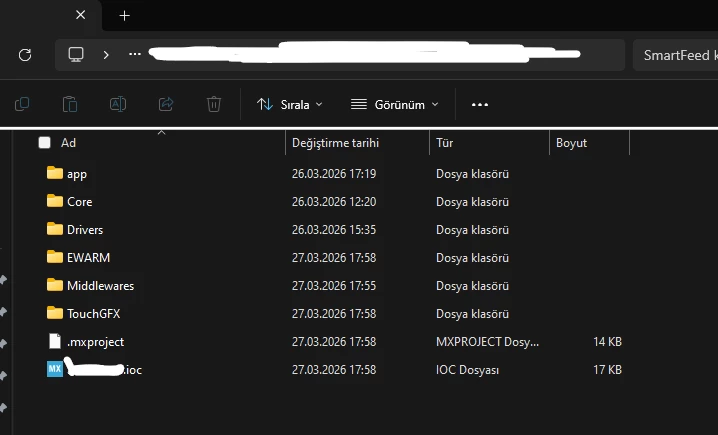
Task: Select the MX .ioc file icon
Action: [x=55, y=369]
